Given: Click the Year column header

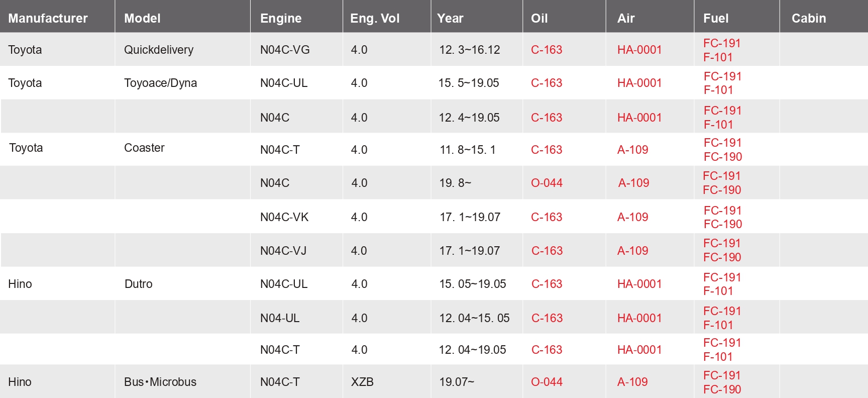Looking at the screenshot, I should pyautogui.click(x=450, y=19).
